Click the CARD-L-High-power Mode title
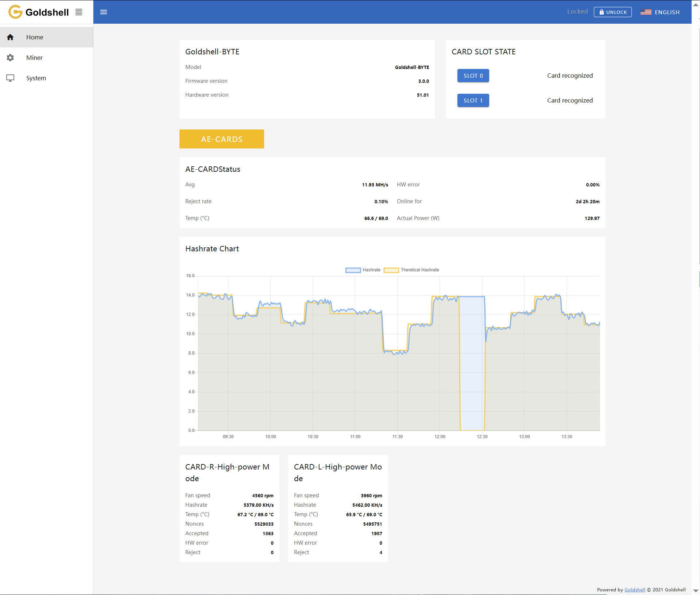Screen dimensions: 700x595 (x=338, y=473)
